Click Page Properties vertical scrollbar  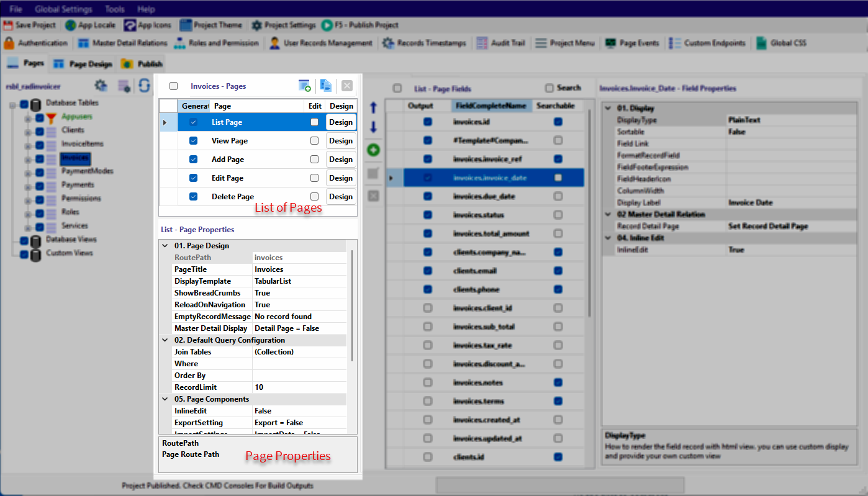coord(352,305)
